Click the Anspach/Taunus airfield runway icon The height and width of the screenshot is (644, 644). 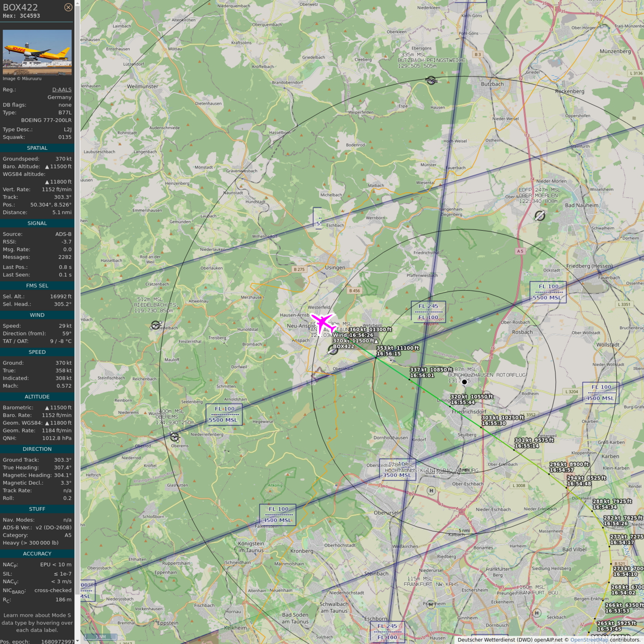(332, 350)
